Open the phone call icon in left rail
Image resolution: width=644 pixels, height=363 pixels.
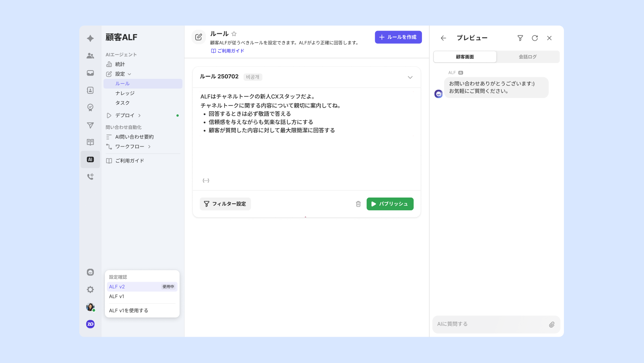(90, 177)
